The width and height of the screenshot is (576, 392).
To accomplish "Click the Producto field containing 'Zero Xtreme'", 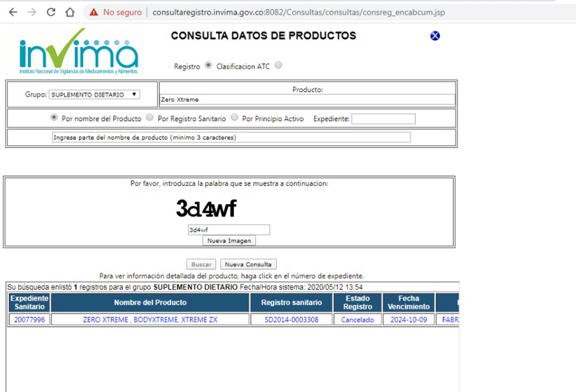I will coord(307,100).
